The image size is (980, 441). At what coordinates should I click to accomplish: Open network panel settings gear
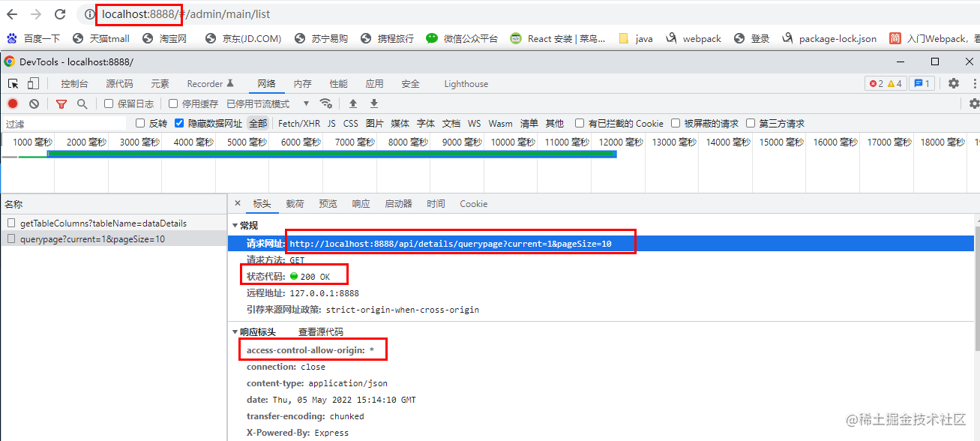click(x=974, y=103)
